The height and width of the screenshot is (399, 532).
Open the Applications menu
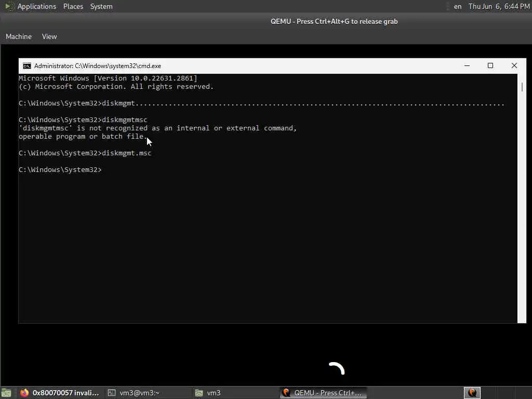37,6
